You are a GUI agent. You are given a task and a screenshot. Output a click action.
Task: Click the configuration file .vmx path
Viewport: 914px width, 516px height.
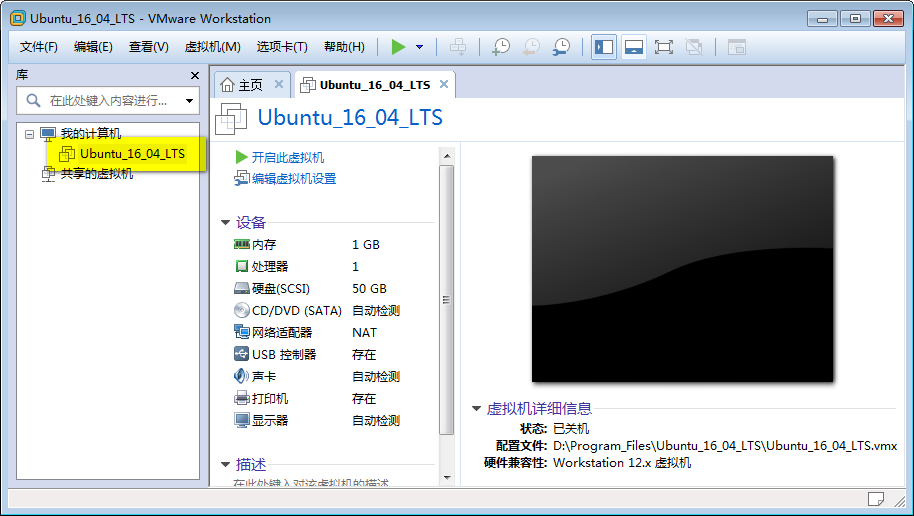[x=725, y=446]
